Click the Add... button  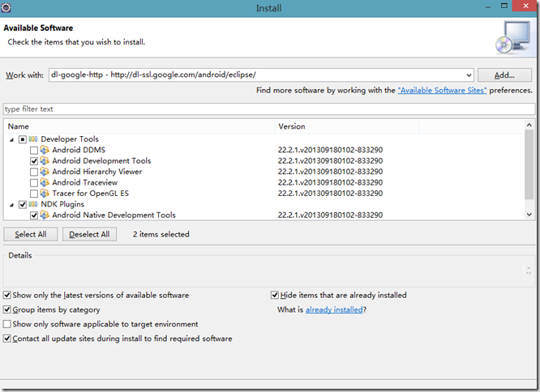[x=504, y=75]
